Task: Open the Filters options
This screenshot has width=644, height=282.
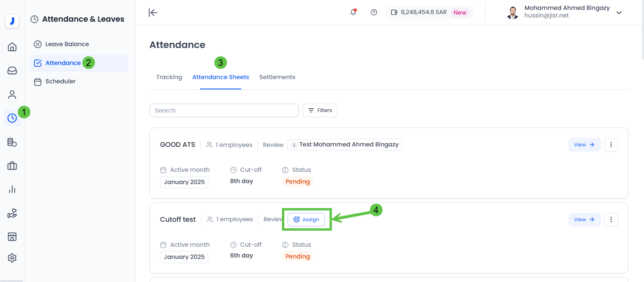Action: tap(320, 110)
